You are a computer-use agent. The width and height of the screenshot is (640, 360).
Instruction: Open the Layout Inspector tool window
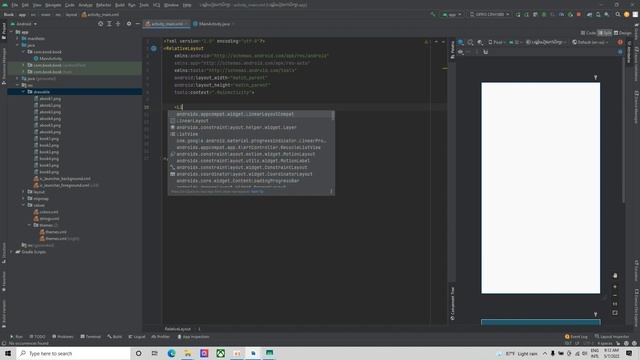[612, 337]
